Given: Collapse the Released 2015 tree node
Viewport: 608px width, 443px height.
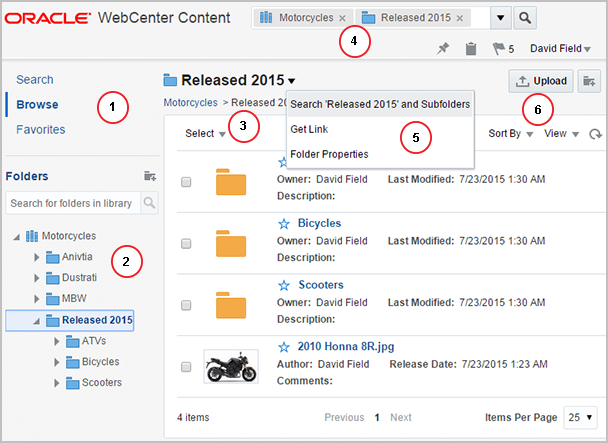Looking at the screenshot, I should [36, 321].
